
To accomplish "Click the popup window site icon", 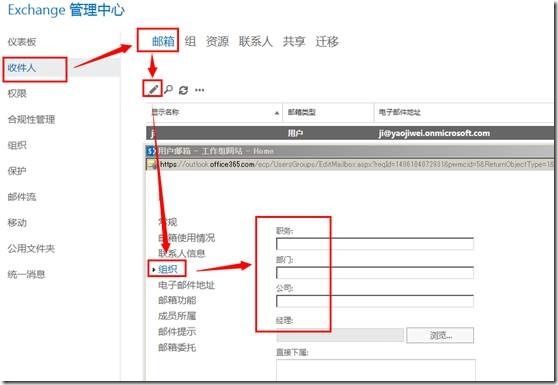I will pyautogui.click(x=151, y=151).
